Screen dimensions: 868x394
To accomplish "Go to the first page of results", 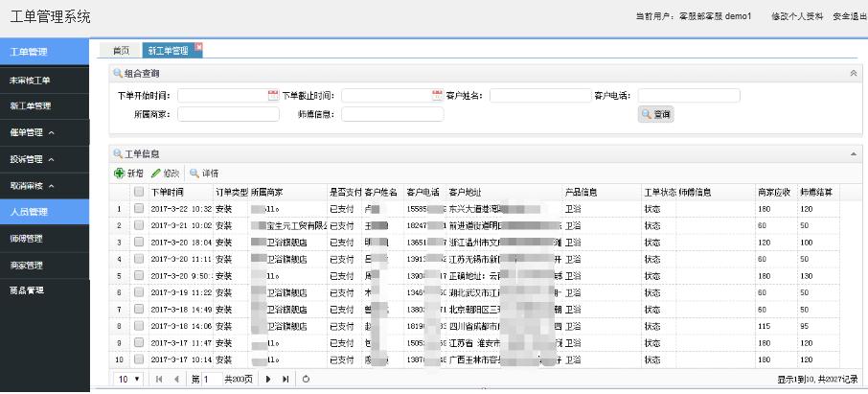I will coord(159,380).
